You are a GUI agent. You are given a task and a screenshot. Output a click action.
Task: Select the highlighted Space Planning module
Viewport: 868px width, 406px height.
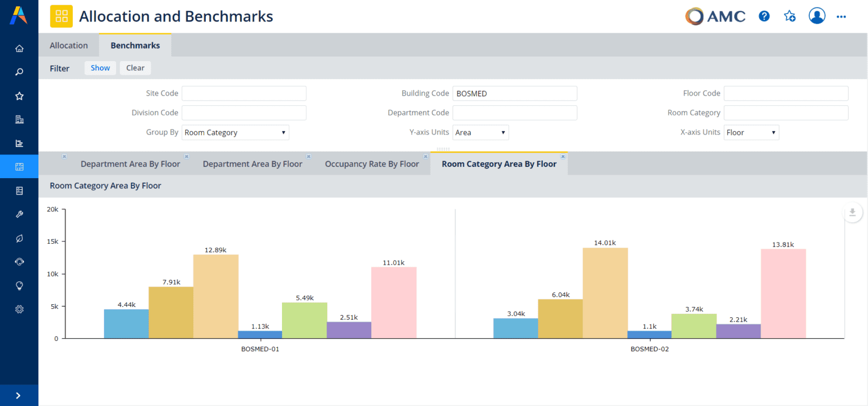click(x=19, y=166)
